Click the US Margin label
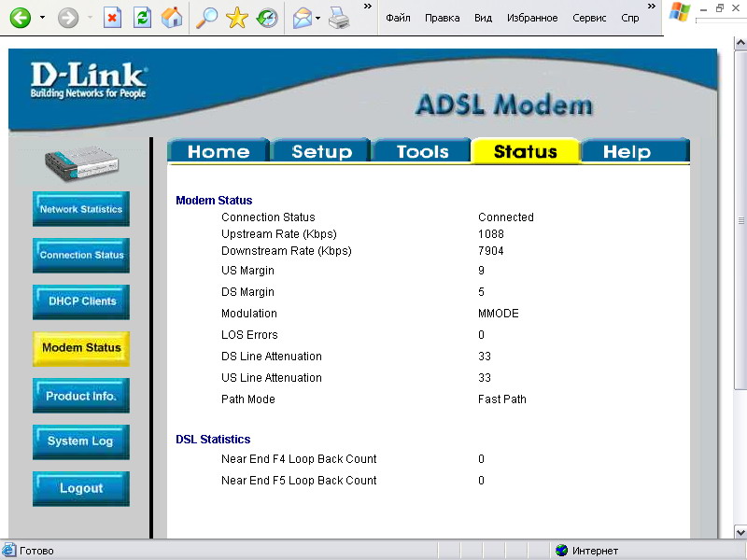747x560 pixels. coord(247,271)
